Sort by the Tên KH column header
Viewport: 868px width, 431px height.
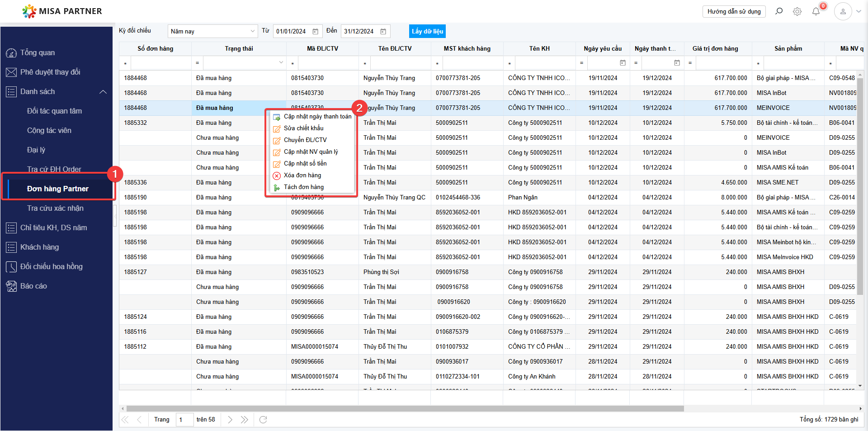tap(539, 48)
